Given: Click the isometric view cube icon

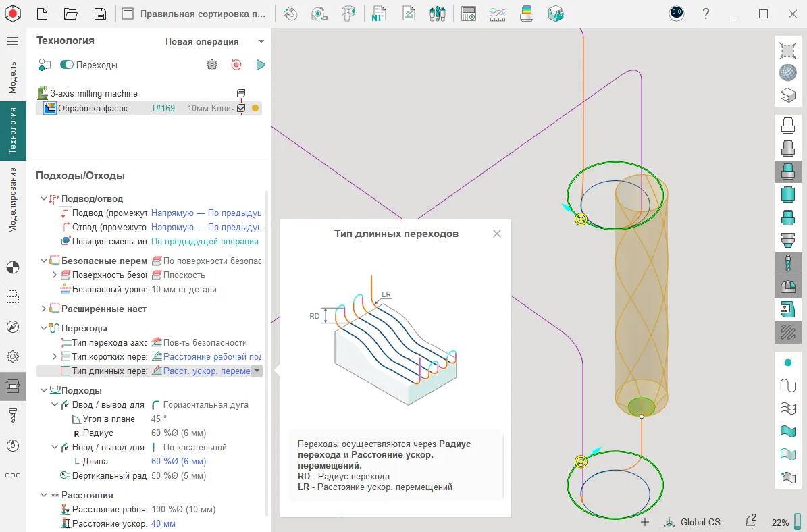Looking at the screenshot, I should (x=787, y=95).
